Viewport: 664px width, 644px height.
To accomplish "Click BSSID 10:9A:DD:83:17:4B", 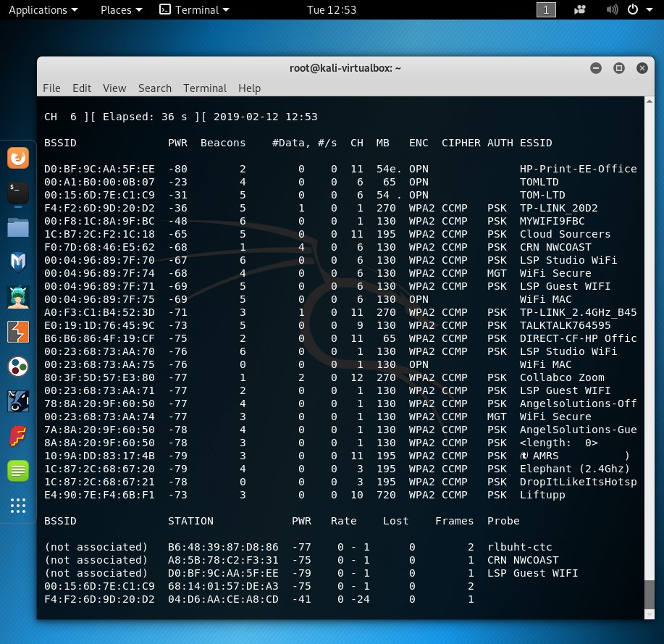I will 99,456.
